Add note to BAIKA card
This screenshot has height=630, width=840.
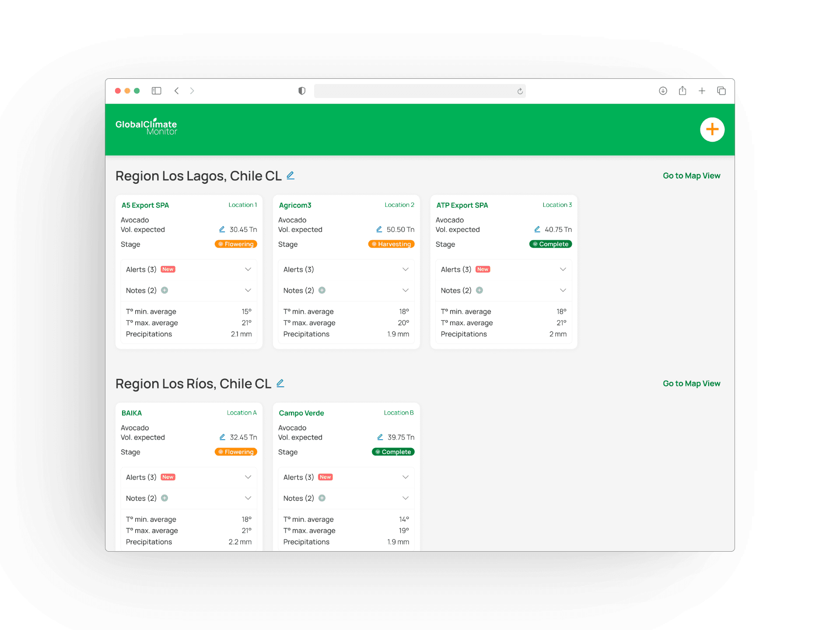pyautogui.click(x=164, y=498)
